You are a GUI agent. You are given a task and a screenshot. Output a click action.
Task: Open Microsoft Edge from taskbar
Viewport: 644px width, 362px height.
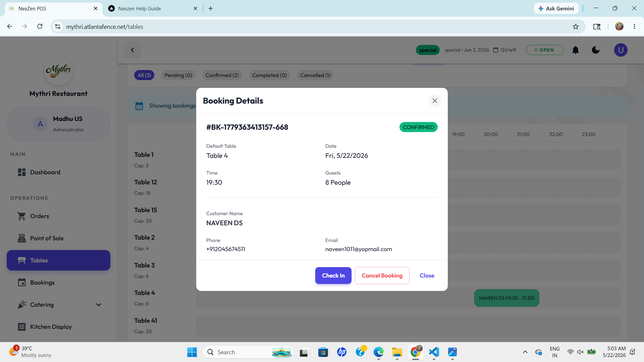(378, 352)
